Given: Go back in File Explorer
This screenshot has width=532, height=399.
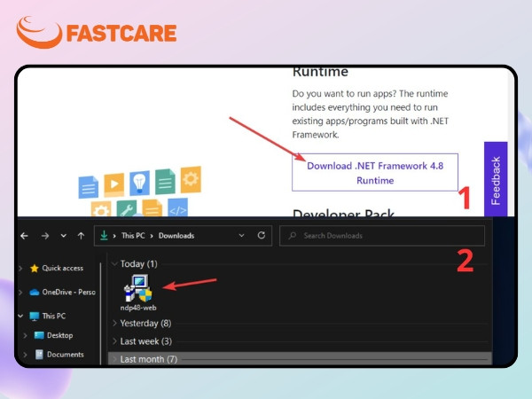Looking at the screenshot, I should pos(25,236).
